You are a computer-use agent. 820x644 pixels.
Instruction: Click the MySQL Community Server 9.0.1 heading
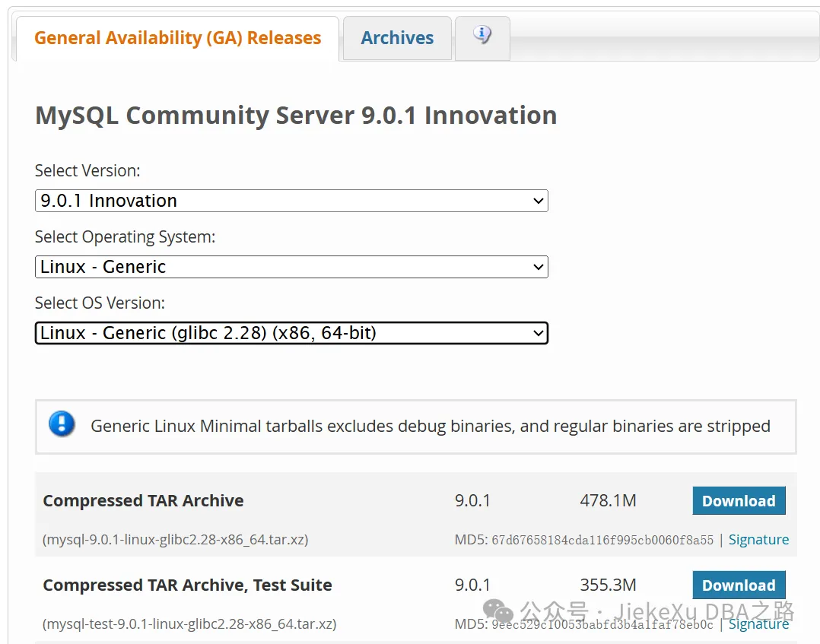pos(296,116)
